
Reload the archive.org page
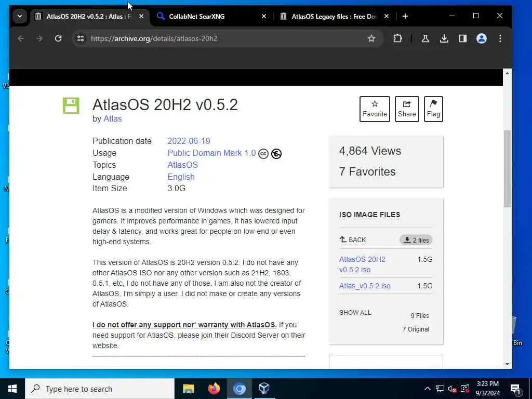point(58,38)
